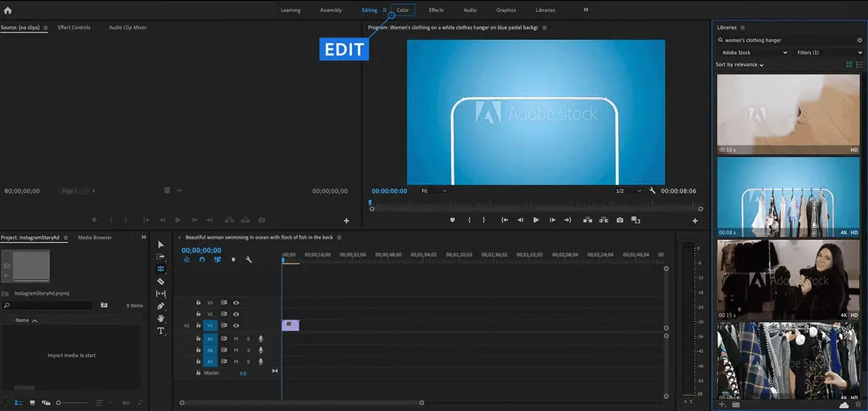Switch to the Color workspace tab
Image resolution: width=868 pixels, height=411 pixels.
pyautogui.click(x=403, y=9)
